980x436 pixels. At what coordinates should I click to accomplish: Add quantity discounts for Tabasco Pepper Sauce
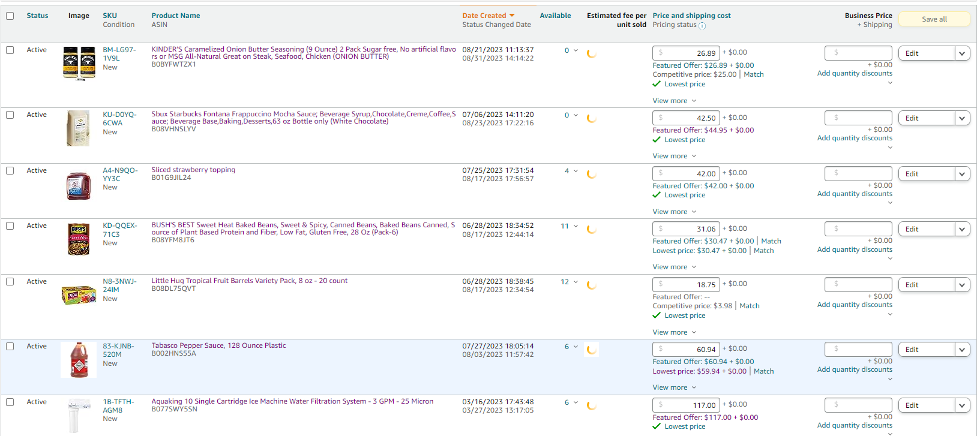[x=855, y=369]
